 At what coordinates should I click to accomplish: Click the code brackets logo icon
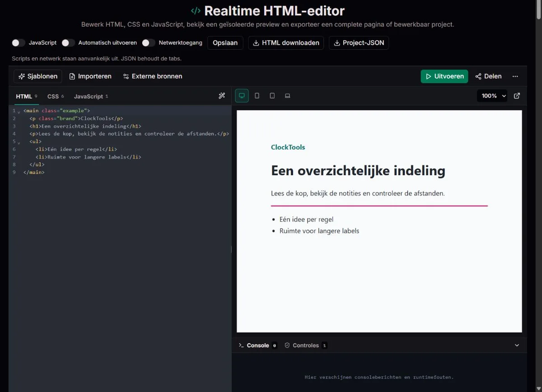[x=196, y=11]
